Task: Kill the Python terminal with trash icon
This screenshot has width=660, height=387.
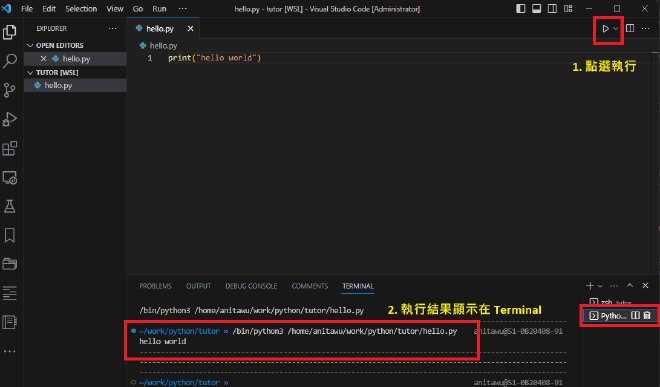Action: point(647,315)
